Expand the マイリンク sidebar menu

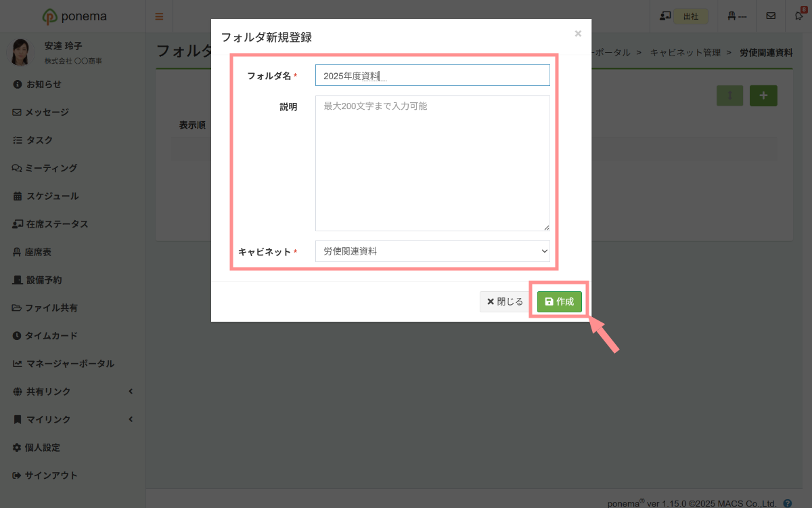72,419
